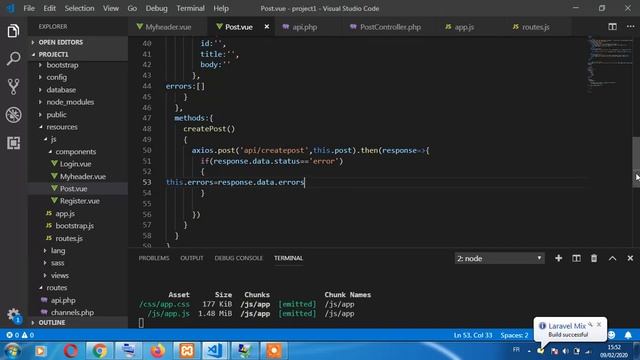The width and height of the screenshot is (640, 360).
Task: Open bootstrap.js in the explorer
Action: coord(74,226)
